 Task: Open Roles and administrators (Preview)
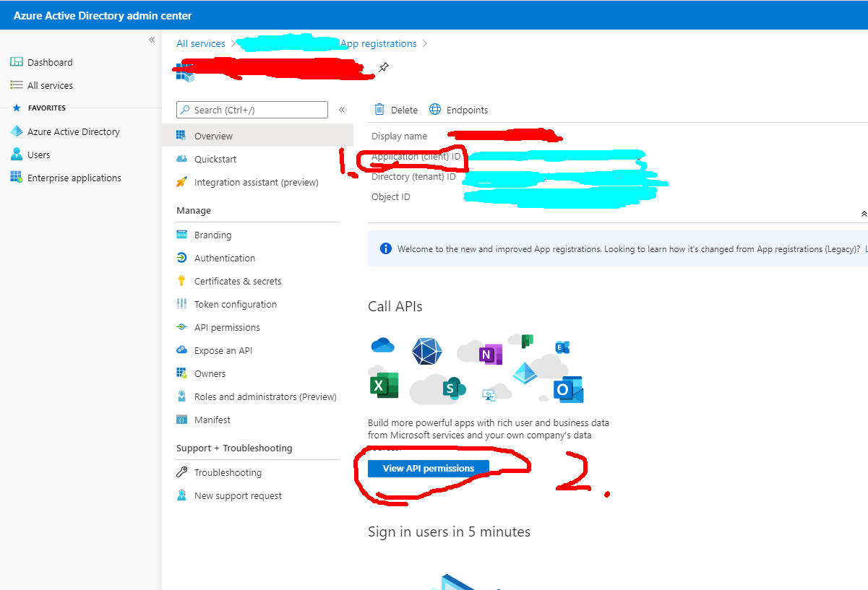point(257,396)
